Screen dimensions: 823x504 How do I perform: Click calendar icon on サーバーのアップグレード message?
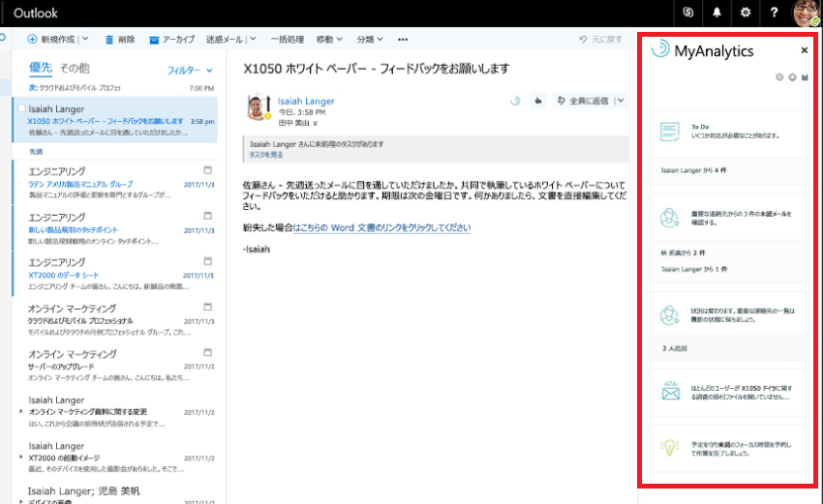pos(208,352)
